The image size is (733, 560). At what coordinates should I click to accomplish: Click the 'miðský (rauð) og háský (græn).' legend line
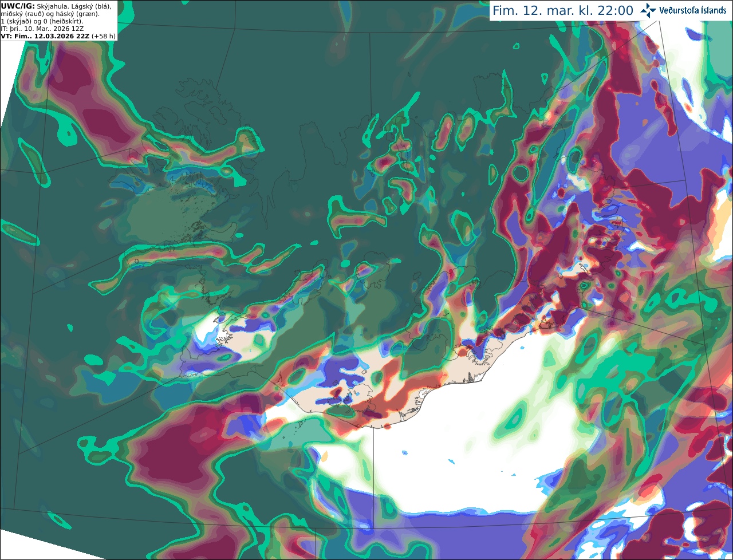pyautogui.click(x=49, y=13)
